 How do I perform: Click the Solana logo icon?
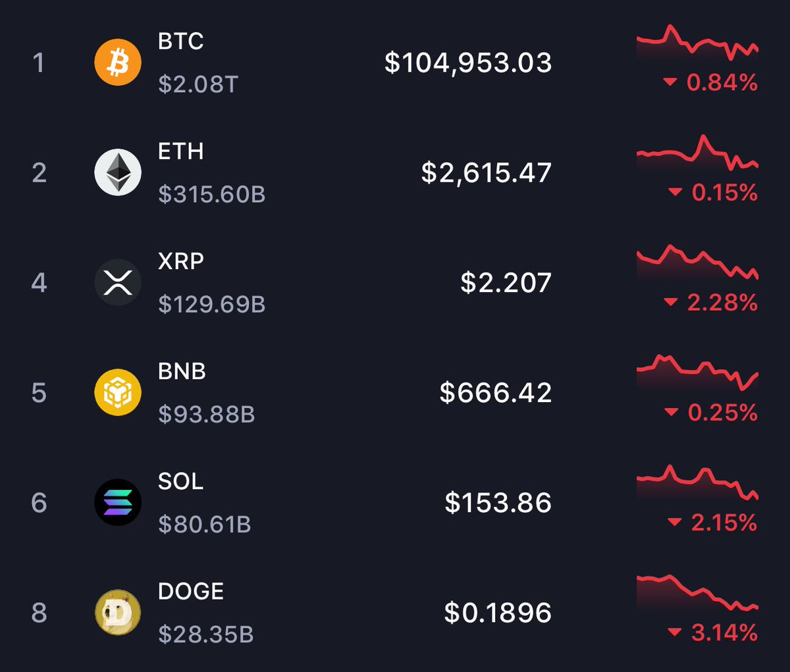[118, 502]
